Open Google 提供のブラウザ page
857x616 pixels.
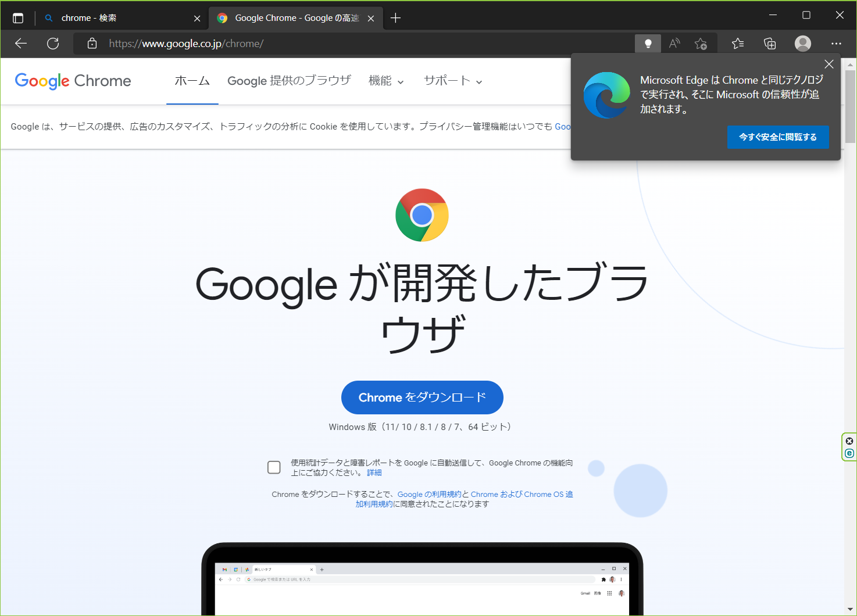coord(289,81)
